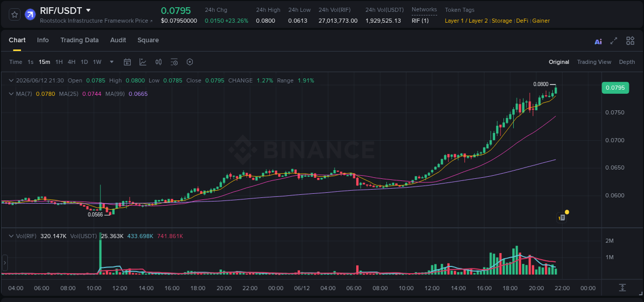Switch to the Depth chart

[x=627, y=62]
